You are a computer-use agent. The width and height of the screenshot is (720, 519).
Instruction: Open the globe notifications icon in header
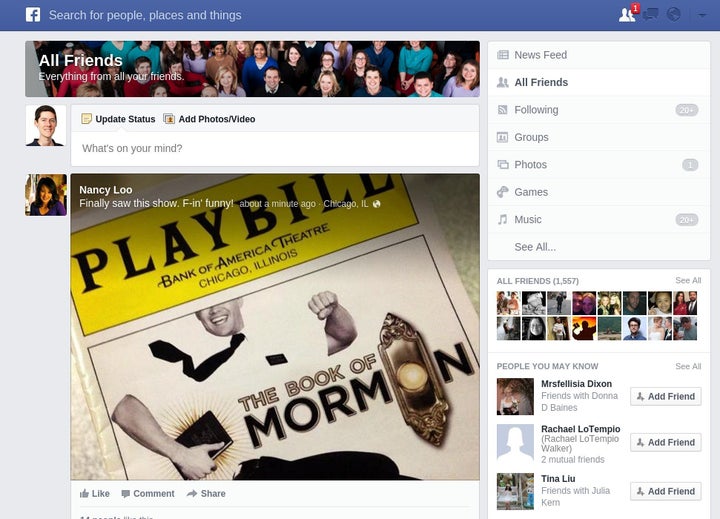[x=674, y=15]
